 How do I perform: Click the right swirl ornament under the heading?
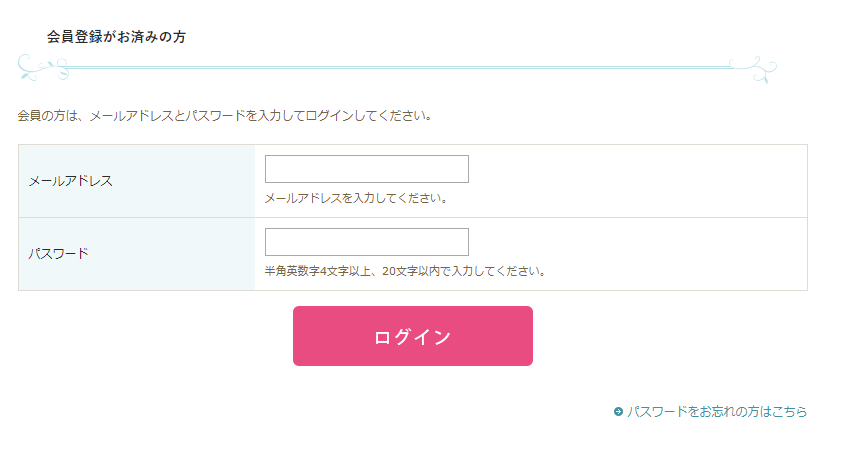pyautogui.click(x=753, y=70)
